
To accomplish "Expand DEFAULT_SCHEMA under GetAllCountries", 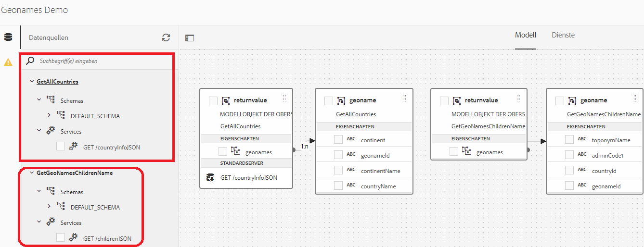I will point(49,115).
